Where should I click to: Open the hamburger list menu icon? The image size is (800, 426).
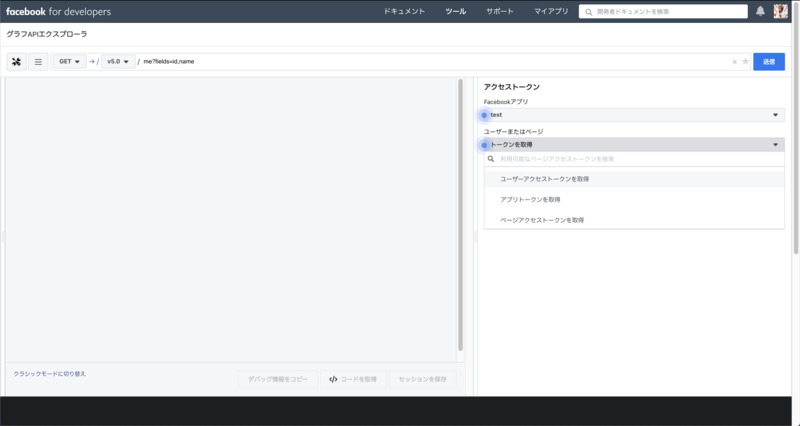38,62
